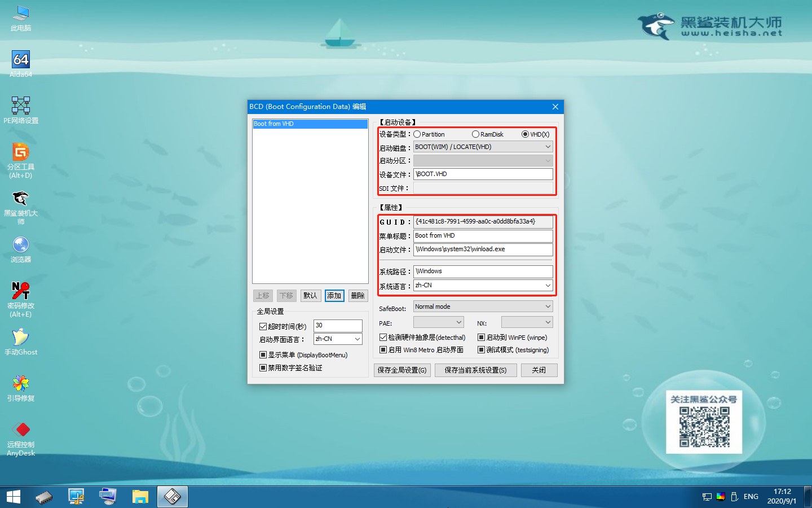Image resolution: width=812 pixels, height=508 pixels.
Task: Open the network computer taskbar icon
Action: pos(76,497)
